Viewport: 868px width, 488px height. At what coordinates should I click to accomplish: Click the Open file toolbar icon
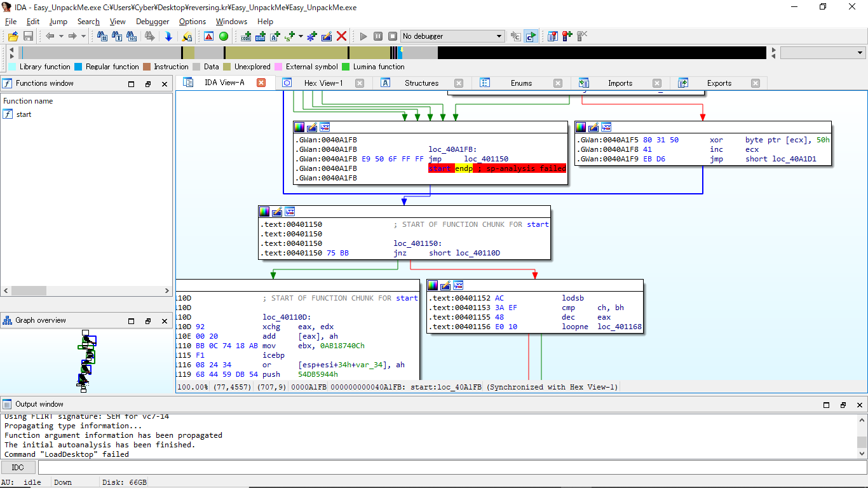13,36
